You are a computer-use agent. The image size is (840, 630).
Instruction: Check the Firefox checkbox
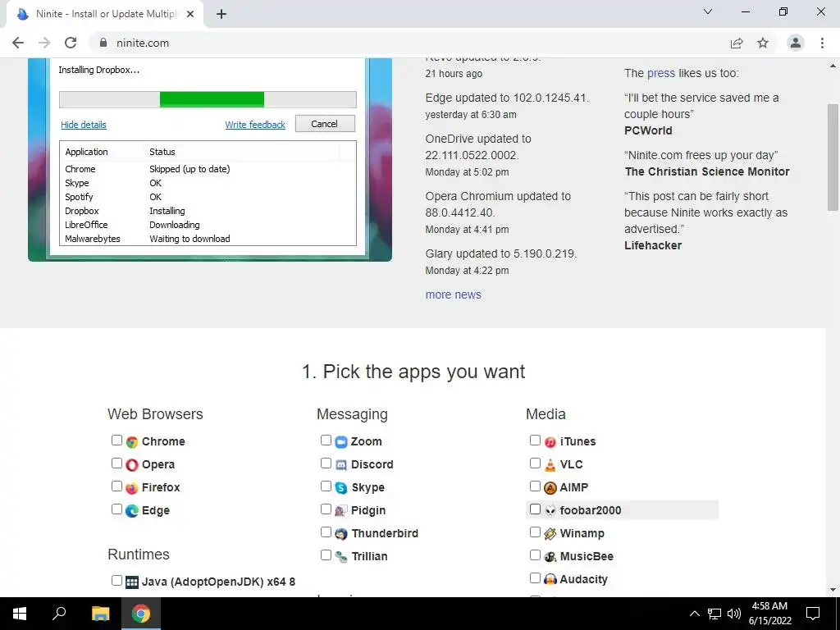pyautogui.click(x=116, y=486)
